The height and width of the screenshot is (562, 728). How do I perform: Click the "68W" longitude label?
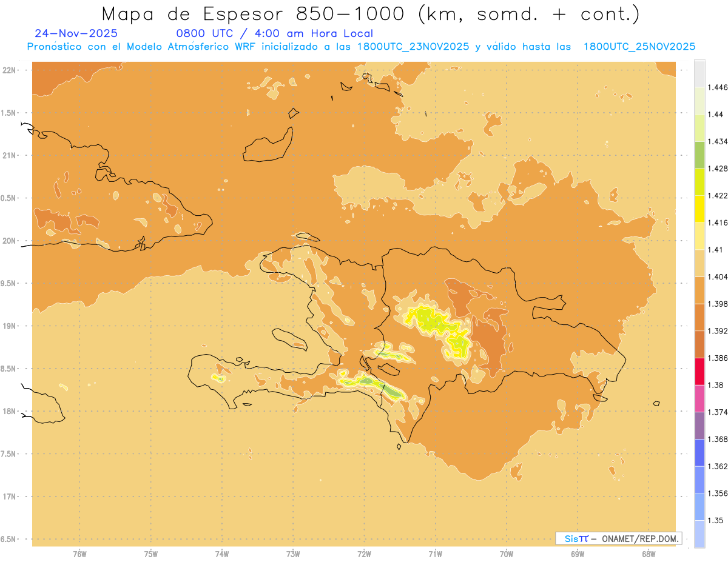[649, 554]
